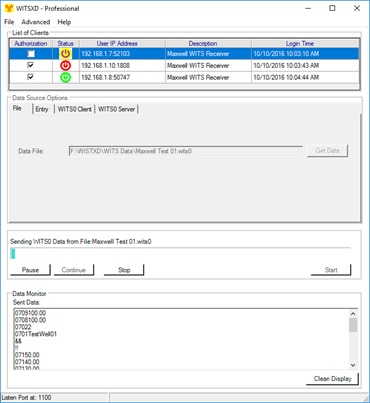
Task: Click the Get Data button
Action: click(x=327, y=151)
